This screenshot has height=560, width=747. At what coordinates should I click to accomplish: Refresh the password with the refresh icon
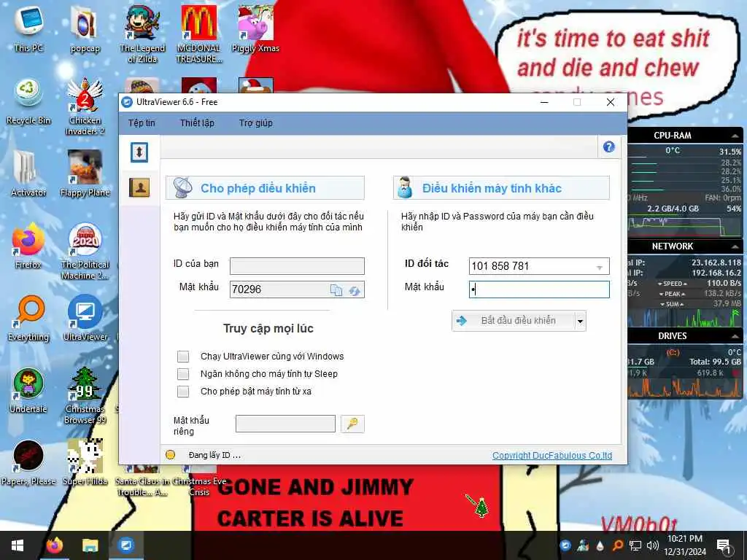pos(355,290)
